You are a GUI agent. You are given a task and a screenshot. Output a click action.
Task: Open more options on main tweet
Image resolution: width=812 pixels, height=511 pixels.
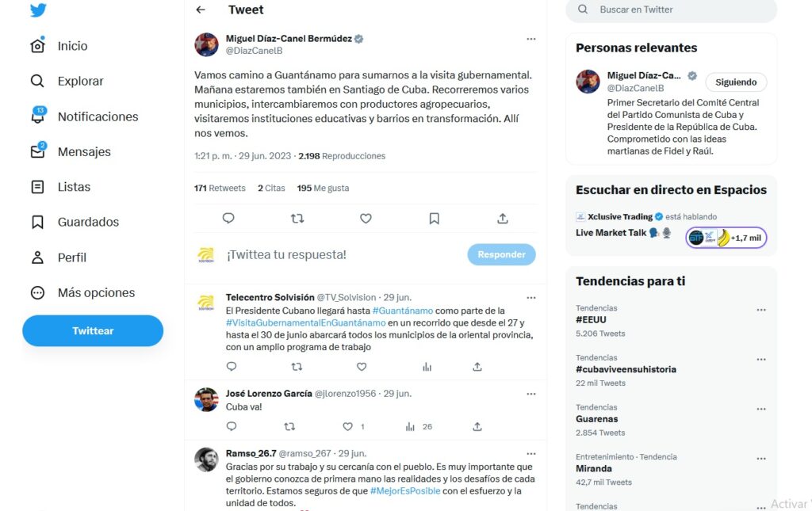[x=530, y=39]
